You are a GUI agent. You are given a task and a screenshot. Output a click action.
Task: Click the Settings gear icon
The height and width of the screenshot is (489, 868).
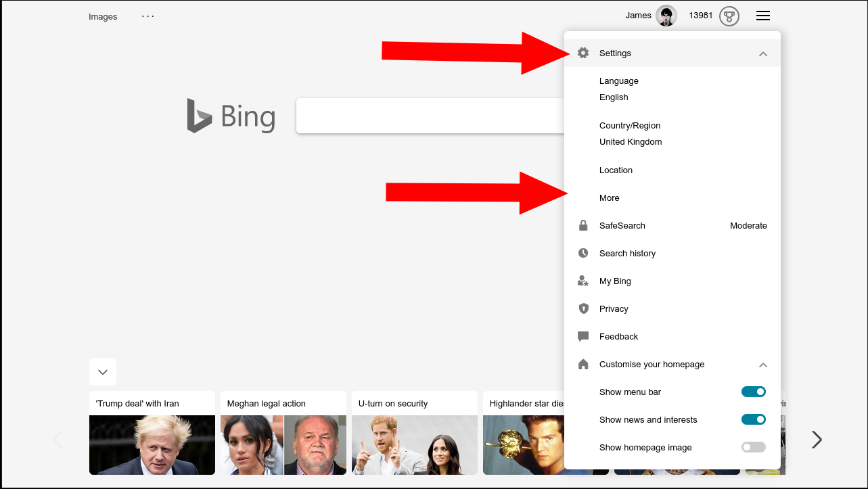[583, 53]
